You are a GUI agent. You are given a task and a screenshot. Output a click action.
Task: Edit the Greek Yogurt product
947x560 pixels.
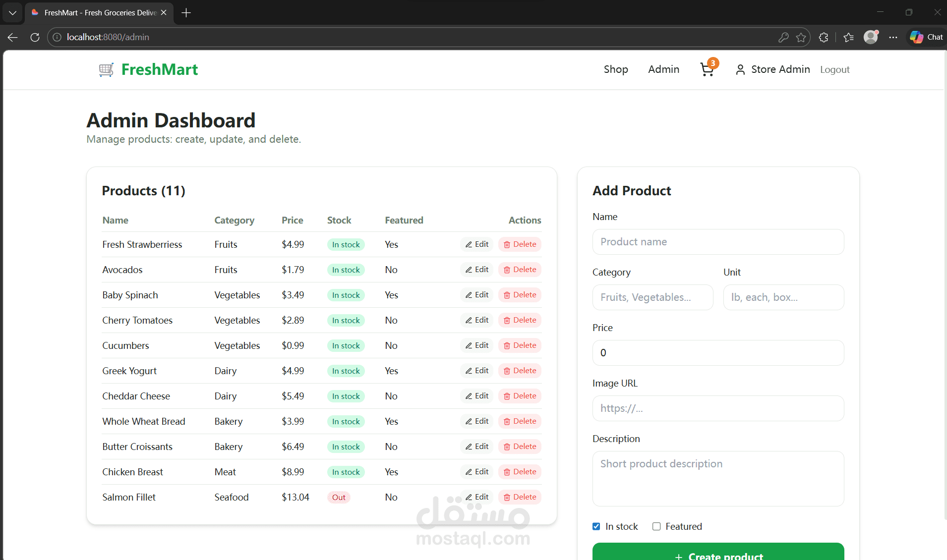point(477,371)
